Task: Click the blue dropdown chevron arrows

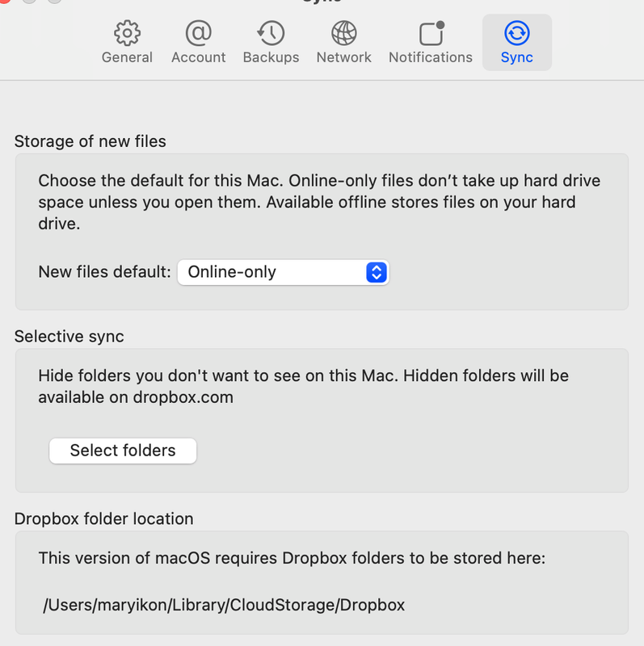Action: coord(377,272)
